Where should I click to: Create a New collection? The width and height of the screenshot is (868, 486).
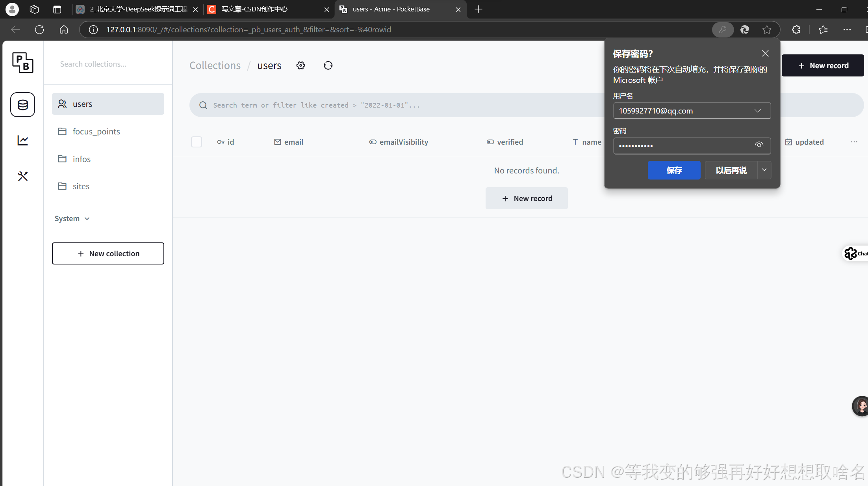point(108,253)
